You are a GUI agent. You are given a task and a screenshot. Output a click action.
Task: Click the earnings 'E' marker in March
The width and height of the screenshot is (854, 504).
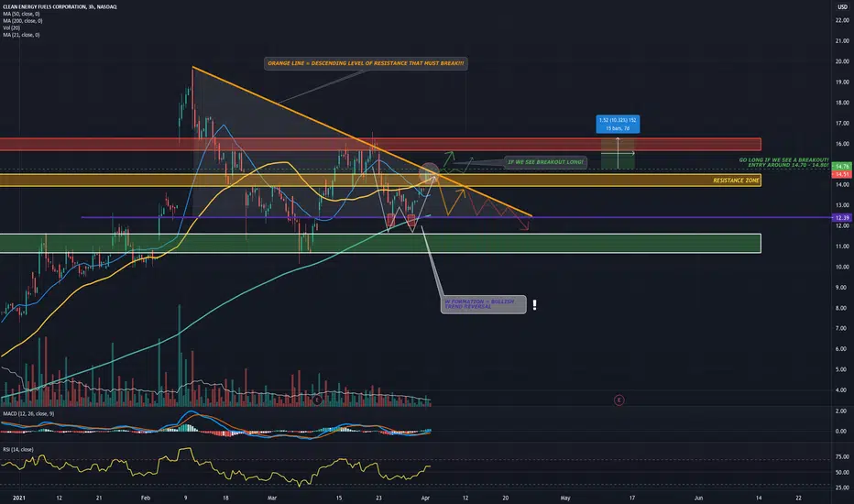point(317,400)
